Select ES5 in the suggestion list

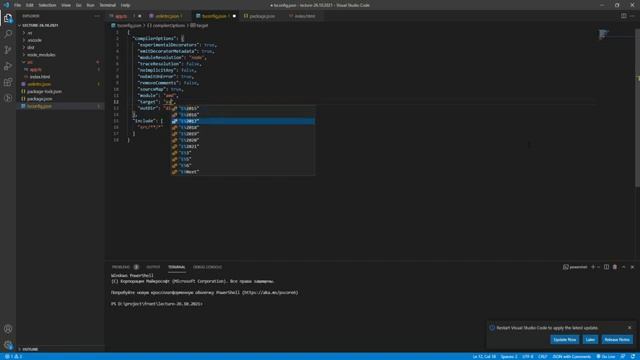[243, 159]
